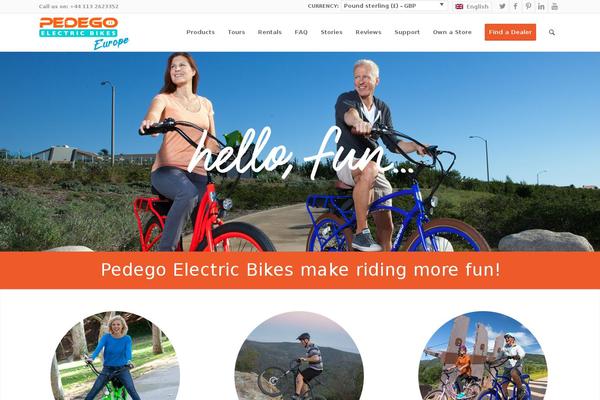The image size is (600, 400).
Task: Open the Pinterest social icon
Action: point(528,6)
